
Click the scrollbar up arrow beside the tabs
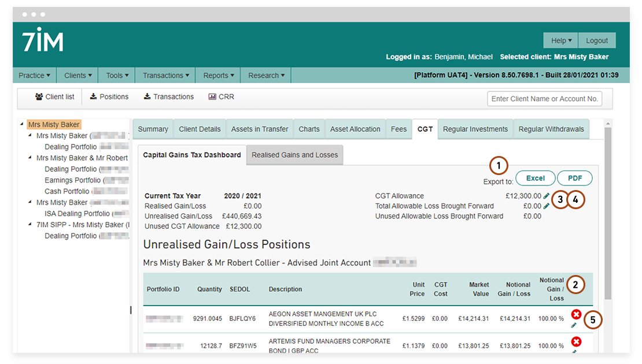pos(608,124)
